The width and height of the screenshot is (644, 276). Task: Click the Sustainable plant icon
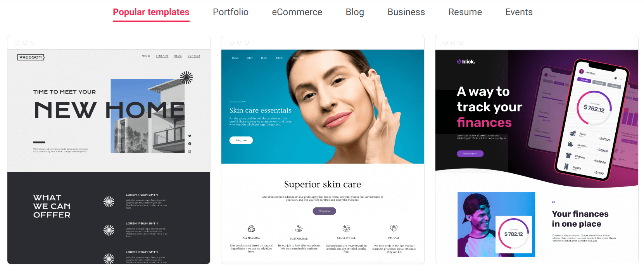tap(299, 228)
